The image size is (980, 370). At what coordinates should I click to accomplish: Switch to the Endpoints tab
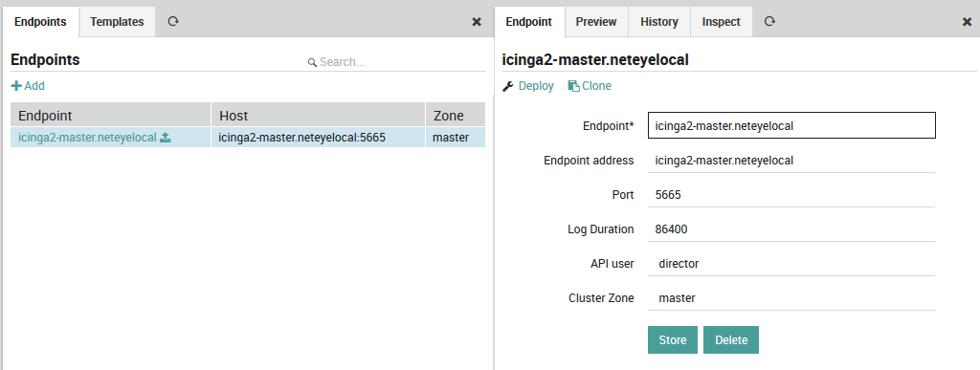click(x=40, y=22)
